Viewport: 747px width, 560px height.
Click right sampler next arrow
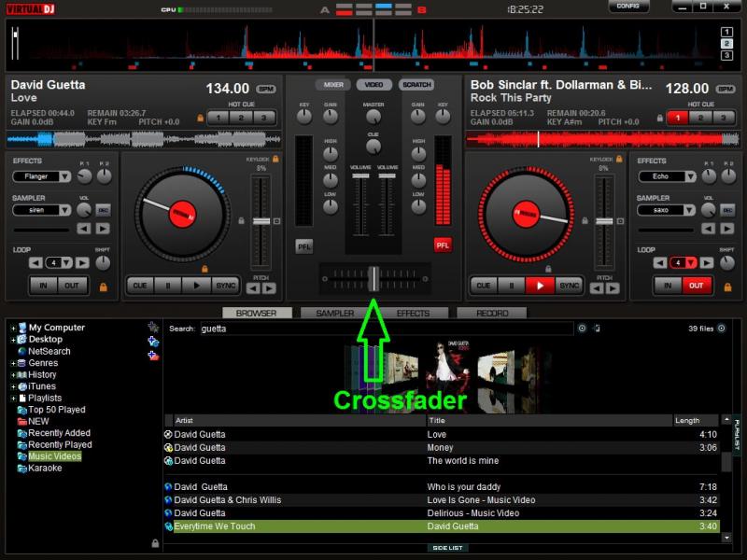coord(727,229)
